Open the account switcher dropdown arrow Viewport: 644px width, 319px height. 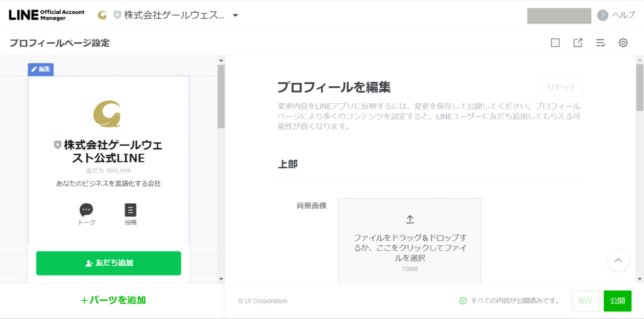235,16
